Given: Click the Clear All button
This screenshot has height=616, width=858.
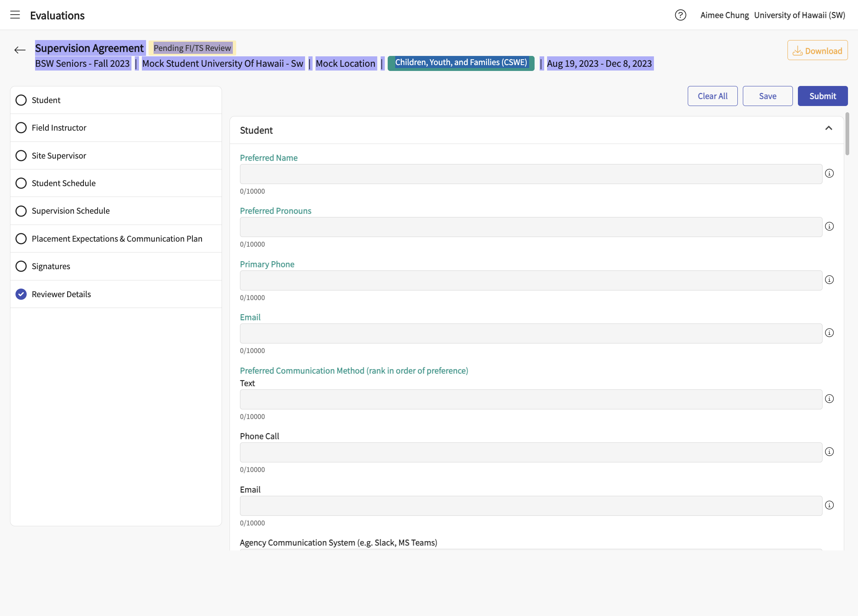Looking at the screenshot, I should tap(712, 96).
